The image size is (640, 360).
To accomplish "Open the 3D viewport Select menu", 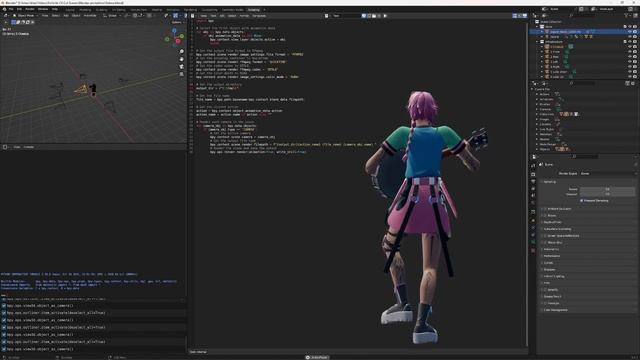I will pyautogui.click(x=56, y=16).
